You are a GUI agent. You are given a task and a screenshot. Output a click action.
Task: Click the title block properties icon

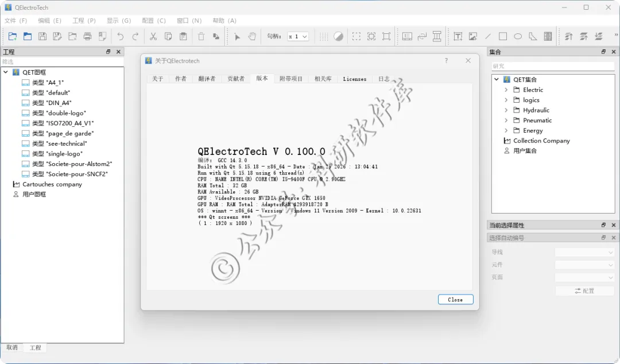tap(407, 36)
